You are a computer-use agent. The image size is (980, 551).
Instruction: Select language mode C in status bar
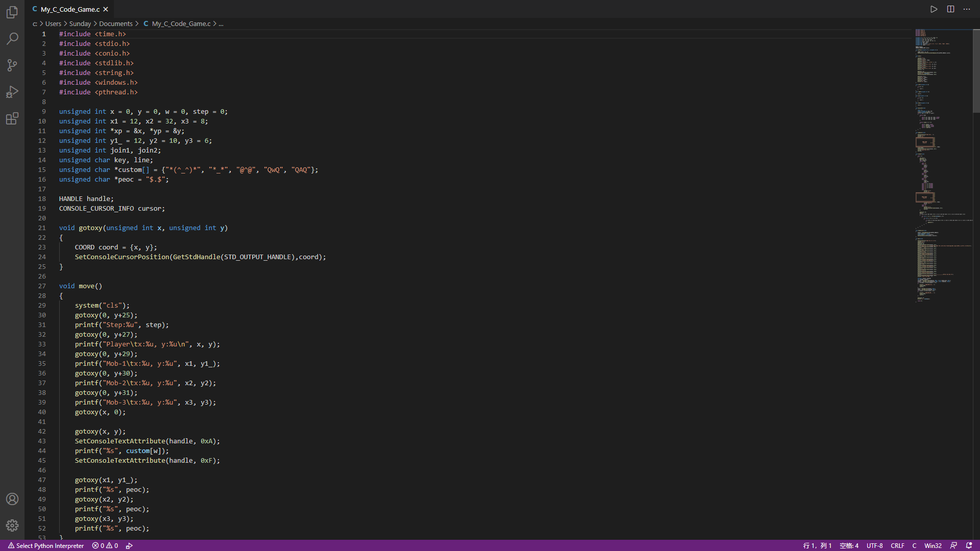pyautogui.click(x=914, y=545)
